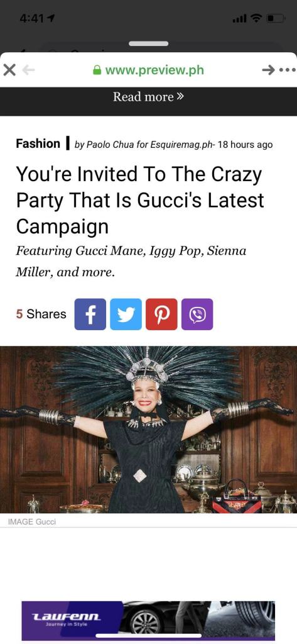Open the www.preview.ph address field
The height and width of the screenshot is (644, 297).
click(x=148, y=70)
